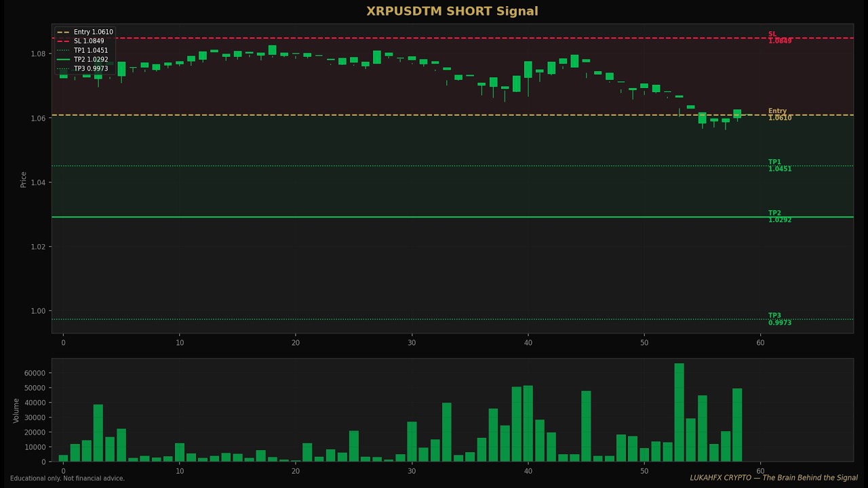The image size is (868, 488).
Task: Click the 1.08 price axis tick
Action: [x=38, y=54]
